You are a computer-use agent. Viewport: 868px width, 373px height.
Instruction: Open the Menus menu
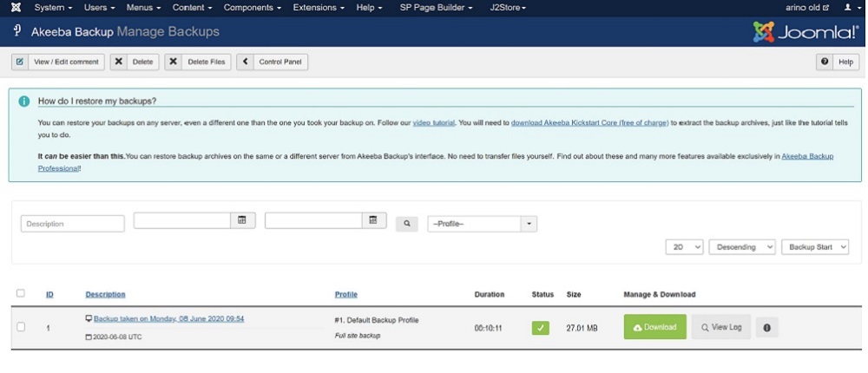(x=143, y=8)
